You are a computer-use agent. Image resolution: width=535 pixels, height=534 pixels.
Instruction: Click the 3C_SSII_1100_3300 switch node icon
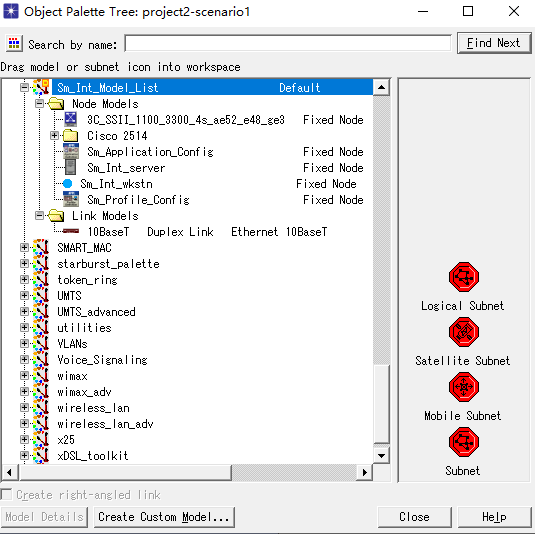tap(71, 119)
